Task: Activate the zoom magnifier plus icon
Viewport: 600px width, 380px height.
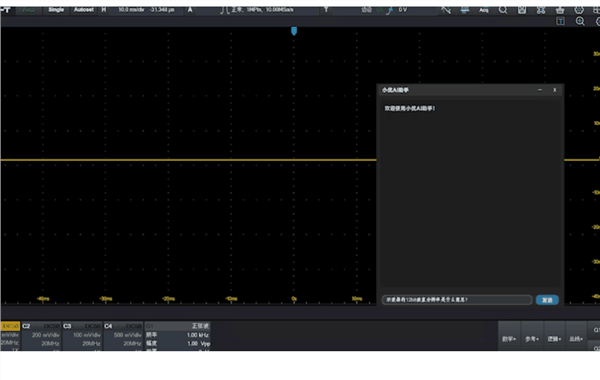Action: [x=580, y=21]
